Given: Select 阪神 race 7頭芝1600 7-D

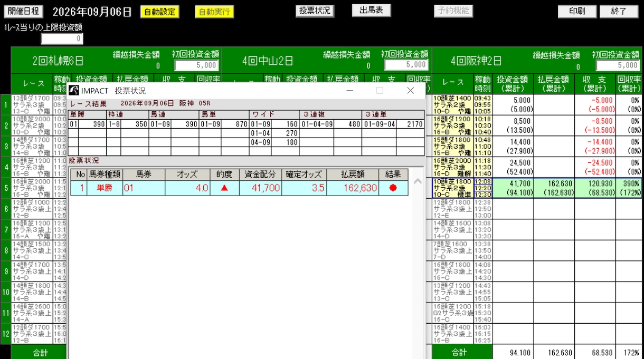Looking at the screenshot, I should click(x=452, y=250).
